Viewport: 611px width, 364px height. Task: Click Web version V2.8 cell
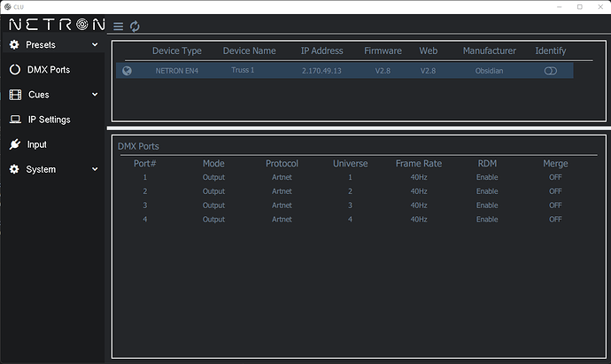click(428, 71)
